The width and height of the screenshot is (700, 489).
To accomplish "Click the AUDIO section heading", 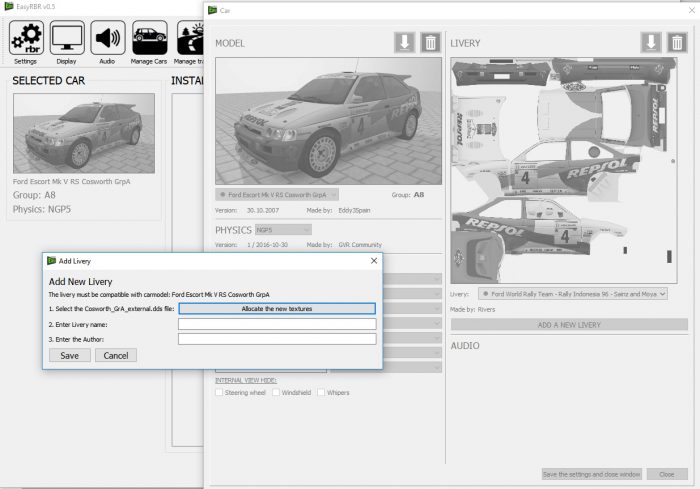I will coord(465,346).
